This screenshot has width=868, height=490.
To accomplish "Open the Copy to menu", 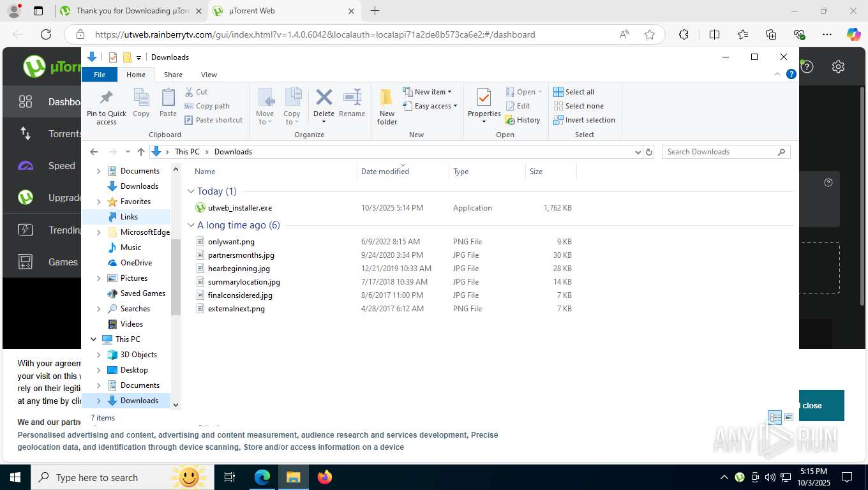I will (292, 107).
